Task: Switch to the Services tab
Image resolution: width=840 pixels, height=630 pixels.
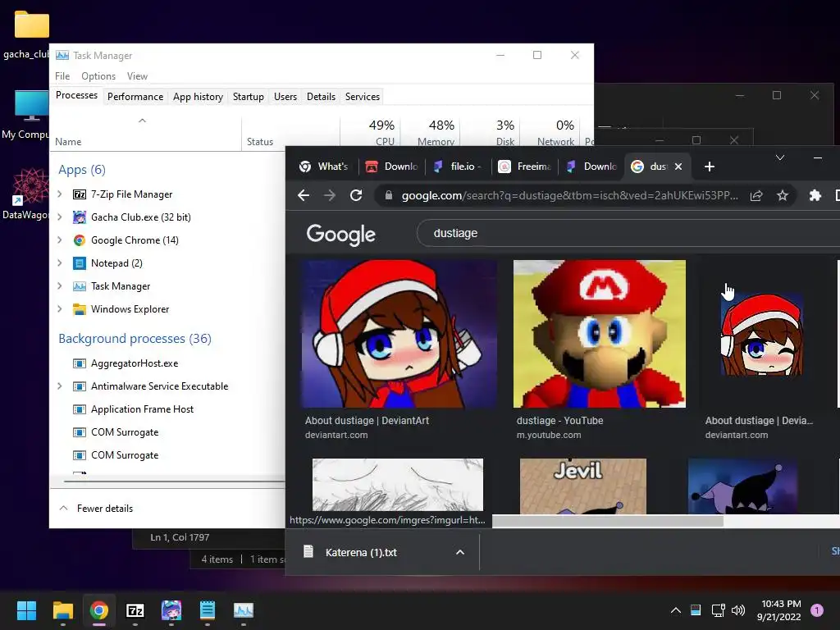Action: [362, 97]
